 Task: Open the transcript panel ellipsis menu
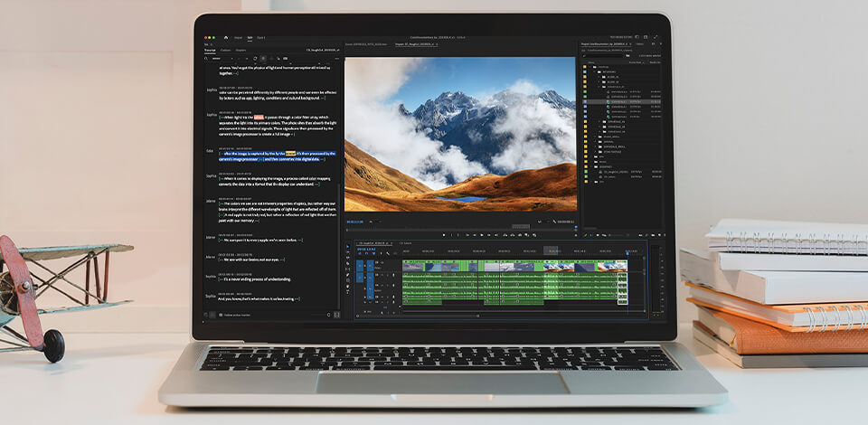tap(337, 59)
